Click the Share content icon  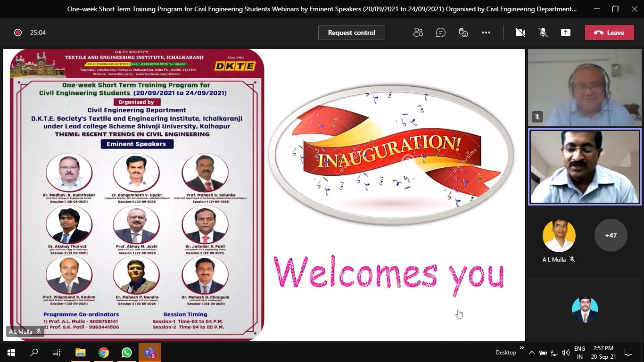click(565, 33)
